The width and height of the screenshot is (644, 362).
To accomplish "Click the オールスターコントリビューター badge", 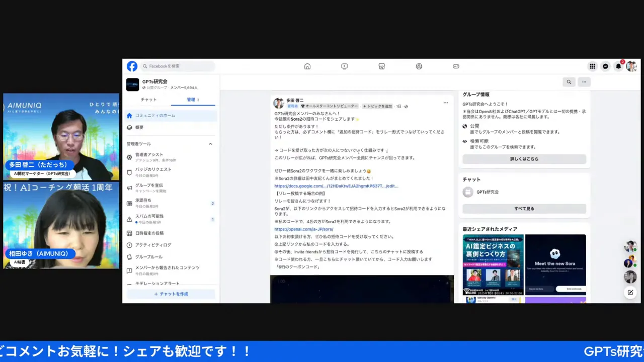I will (330, 107).
